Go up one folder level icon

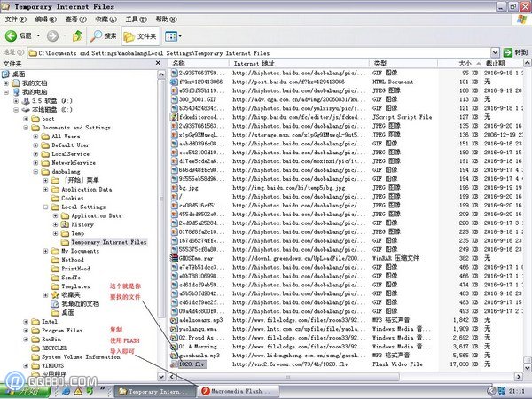(x=78, y=36)
